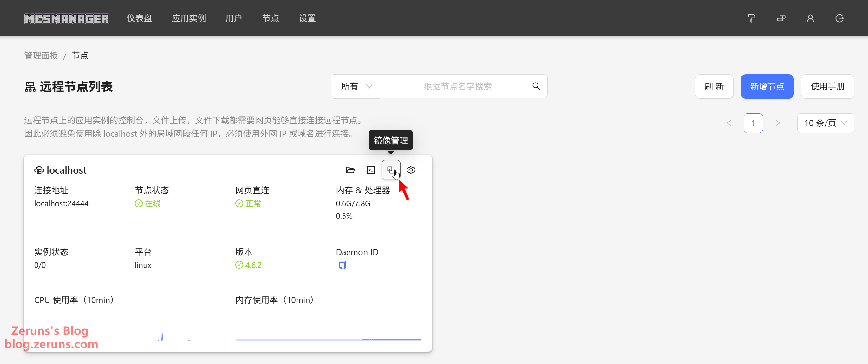Open the file manager folder icon on localhost
Screen dimensions: 868x364
click(350, 170)
